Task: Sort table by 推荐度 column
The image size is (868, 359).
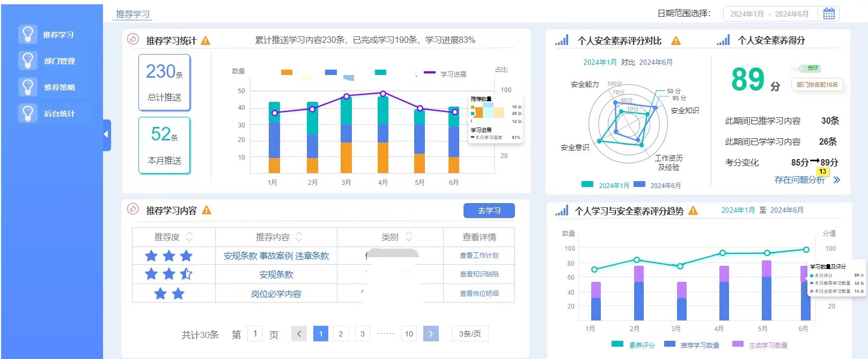Action: pyautogui.click(x=189, y=237)
